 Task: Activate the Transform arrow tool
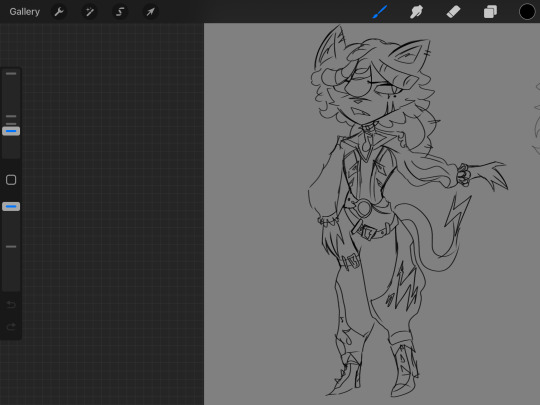(150, 12)
